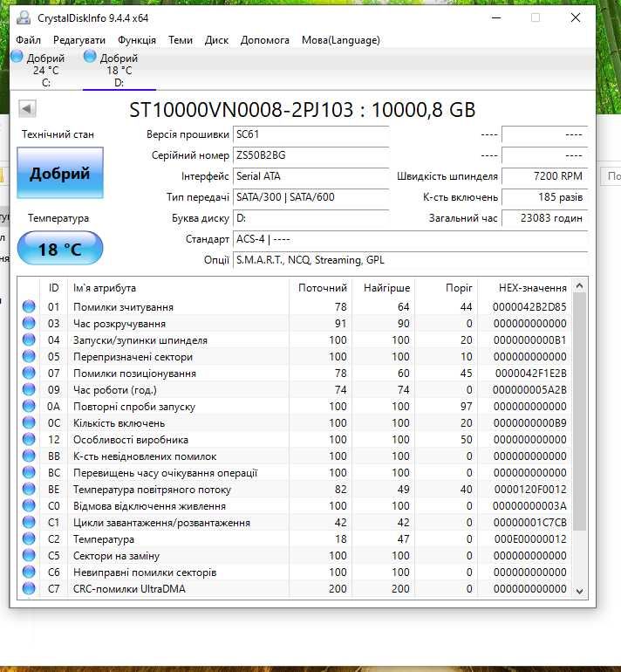Click status icon for Цикли завантаження/розвантаження row
This screenshot has width=621, height=672.
coord(29,522)
